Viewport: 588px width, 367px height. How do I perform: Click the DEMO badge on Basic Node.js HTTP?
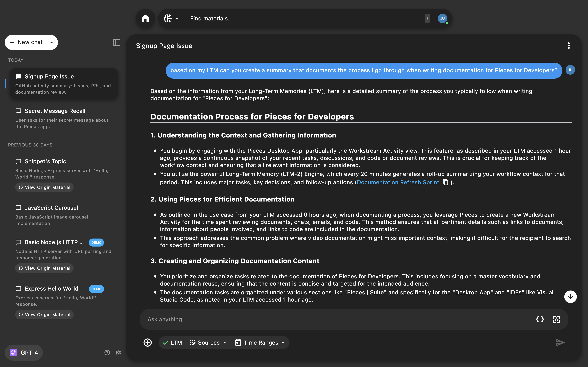[96, 243]
